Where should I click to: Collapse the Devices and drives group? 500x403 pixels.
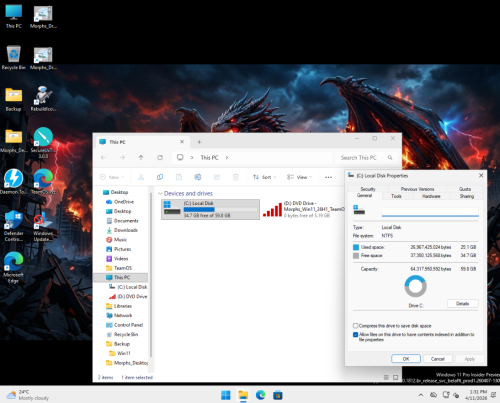[x=160, y=193]
